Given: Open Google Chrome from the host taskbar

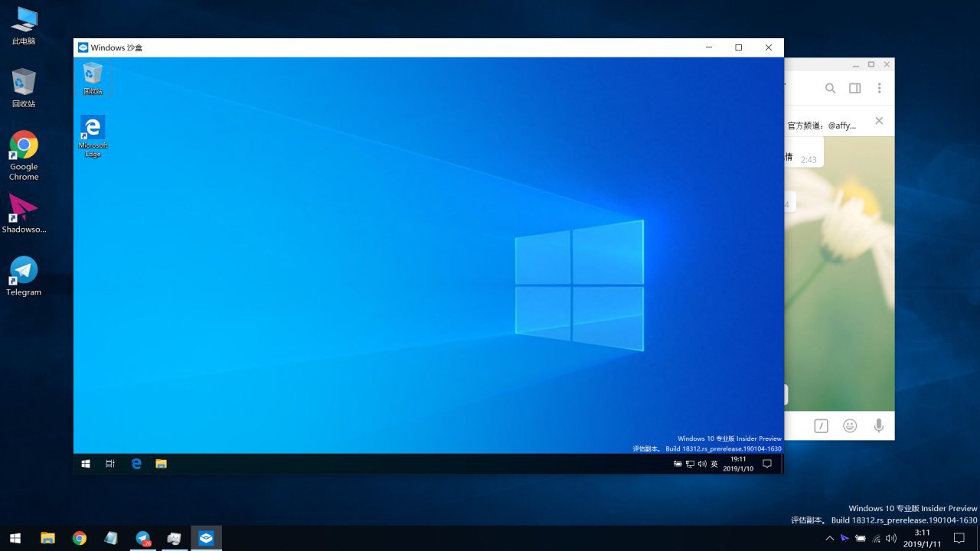Looking at the screenshot, I should [80, 539].
